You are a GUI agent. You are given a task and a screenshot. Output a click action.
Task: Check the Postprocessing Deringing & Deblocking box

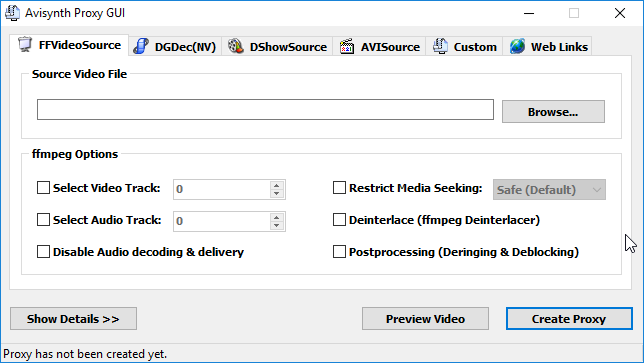339,252
